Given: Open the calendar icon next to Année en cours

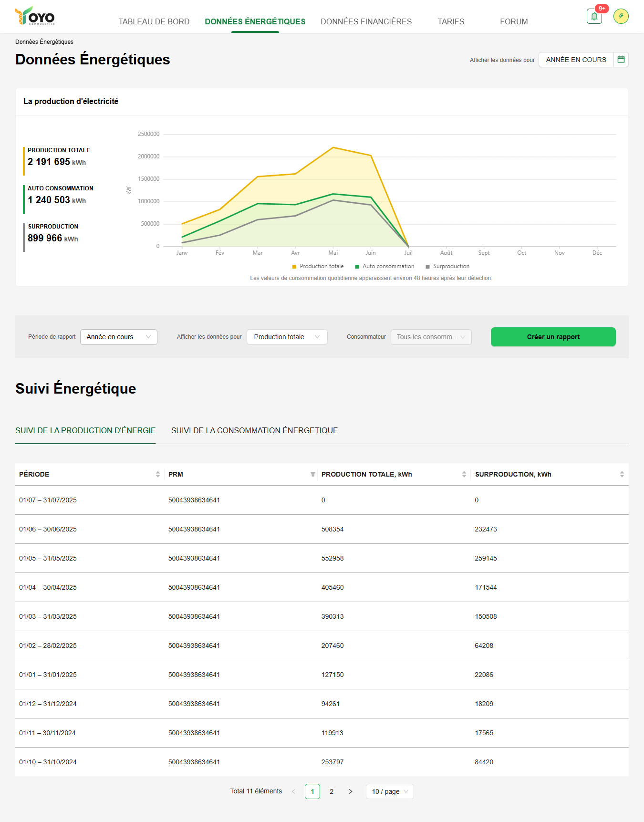Looking at the screenshot, I should point(621,60).
